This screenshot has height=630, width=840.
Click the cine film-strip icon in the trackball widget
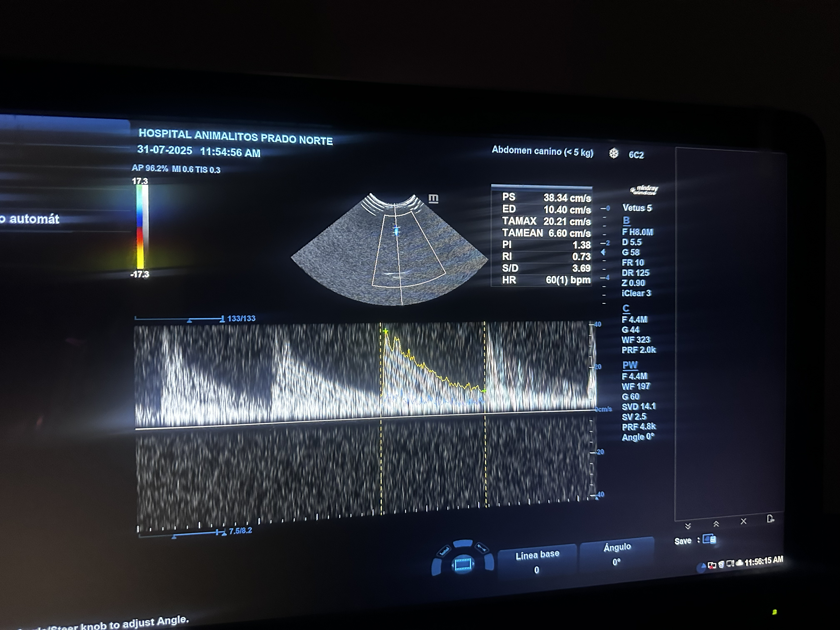coord(463,565)
